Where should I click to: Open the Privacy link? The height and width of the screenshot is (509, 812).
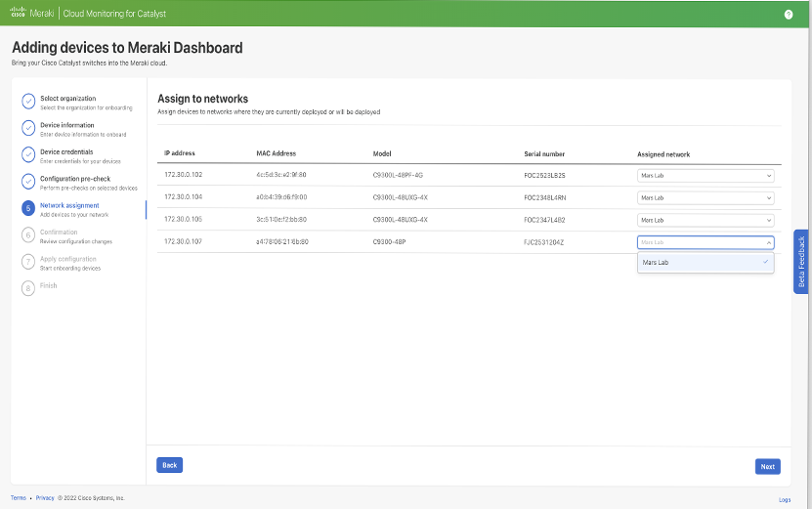45,498
